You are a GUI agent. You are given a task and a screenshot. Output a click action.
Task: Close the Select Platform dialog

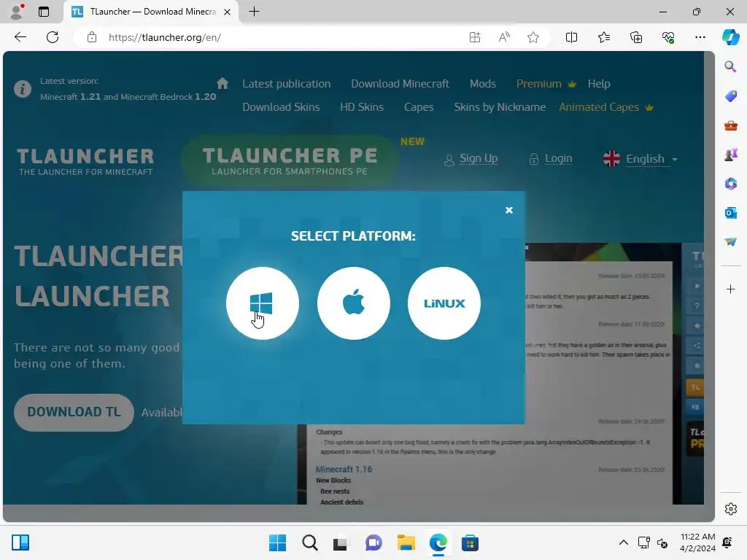tap(508, 210)
